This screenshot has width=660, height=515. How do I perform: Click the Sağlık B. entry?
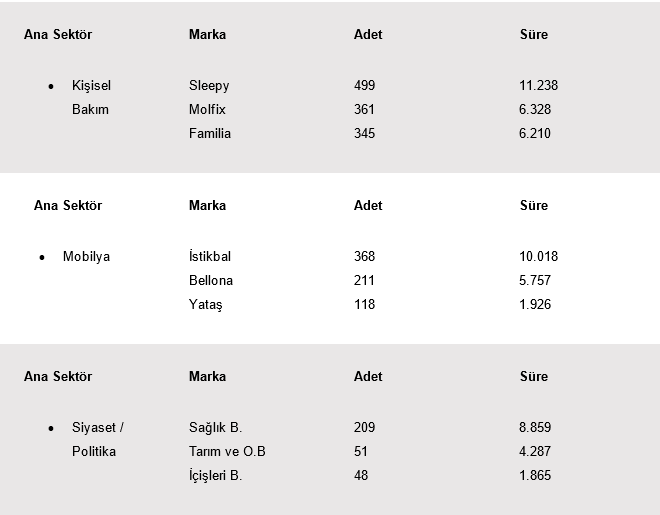[215, 427]
